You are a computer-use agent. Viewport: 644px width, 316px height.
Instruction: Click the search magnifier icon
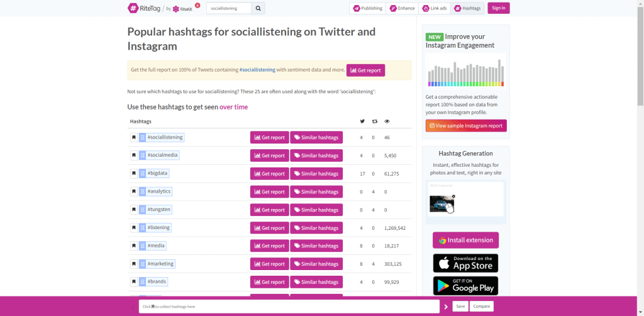coord(258,8)
